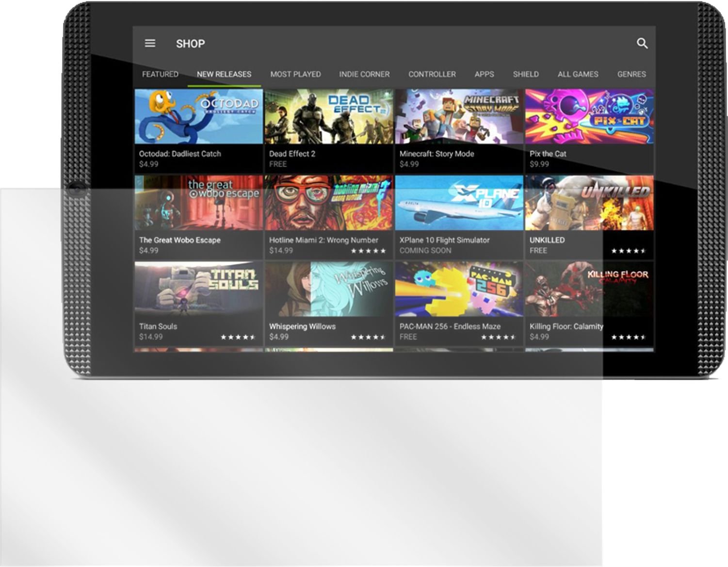Click 'Killing Floor: Calamity' title text
The height and width of the screenshot is (567, 728).
pyautogui.click(x=566, y=326)
